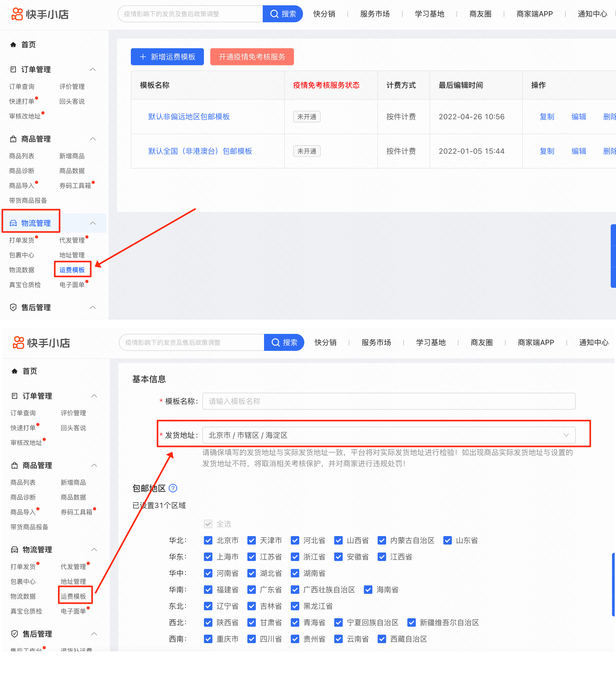Click the question-mark help icon next to 包邮地区
Viewport: 616px width, 676px height.
pos(173,488)
